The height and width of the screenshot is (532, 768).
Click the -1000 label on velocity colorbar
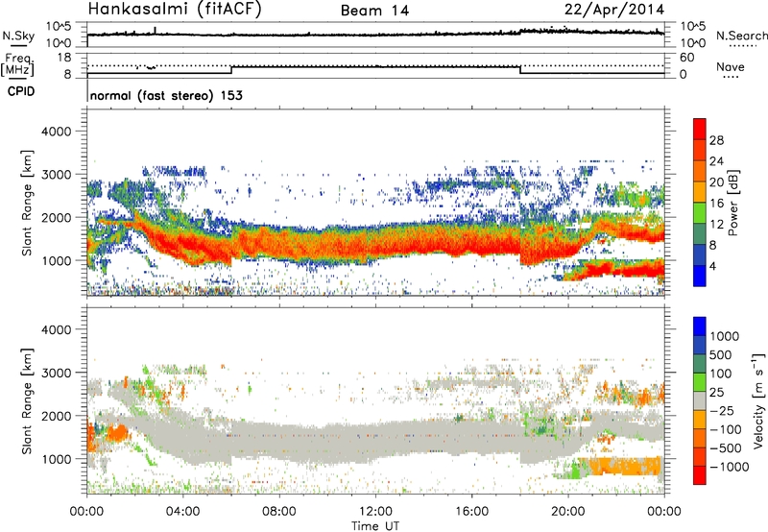click(730, 467)
